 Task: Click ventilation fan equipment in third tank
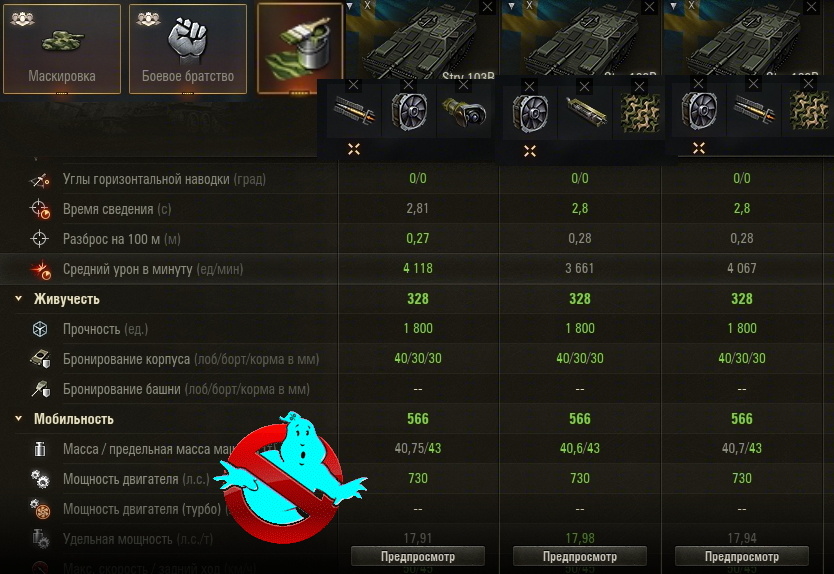pos(699,111)
